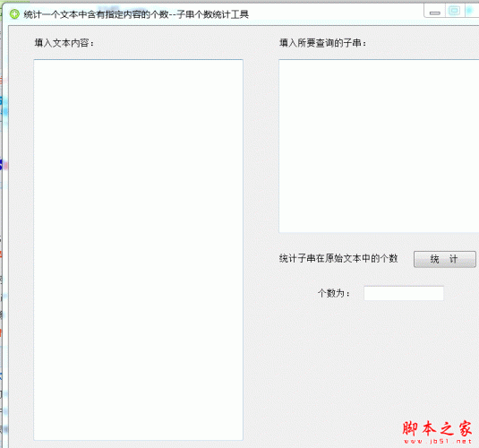Maximize the substring counter window
479x448 pixels.
(454, 11)
